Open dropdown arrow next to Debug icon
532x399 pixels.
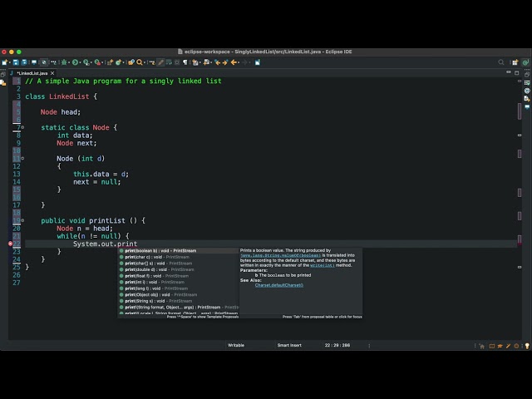pos(69,62)
